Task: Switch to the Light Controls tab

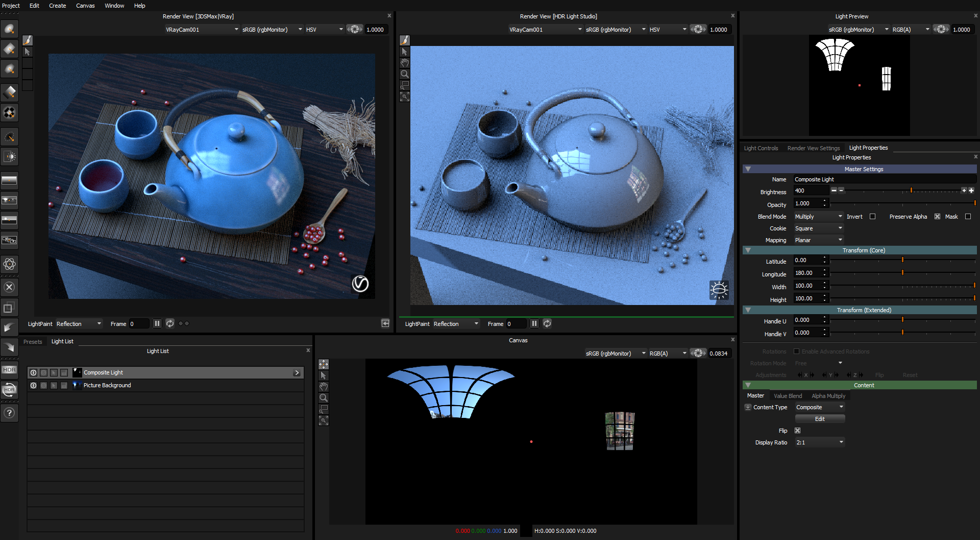Action: (x=761, y=148)
